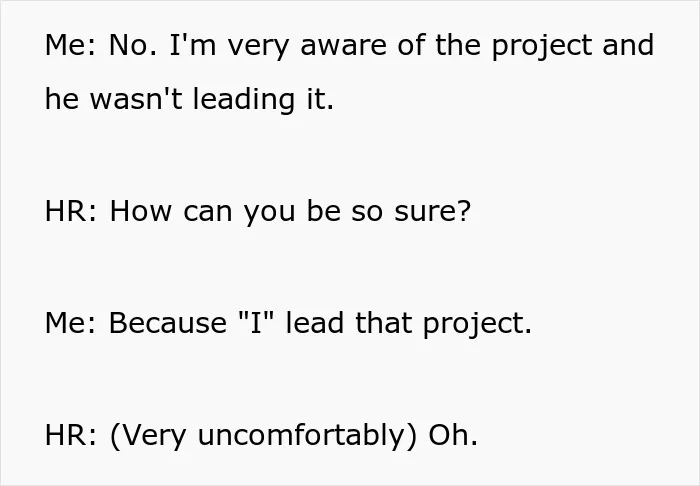700x486 pixels.
Task: Click the "Me:" label before "Because"
Action: pos(70,323)
